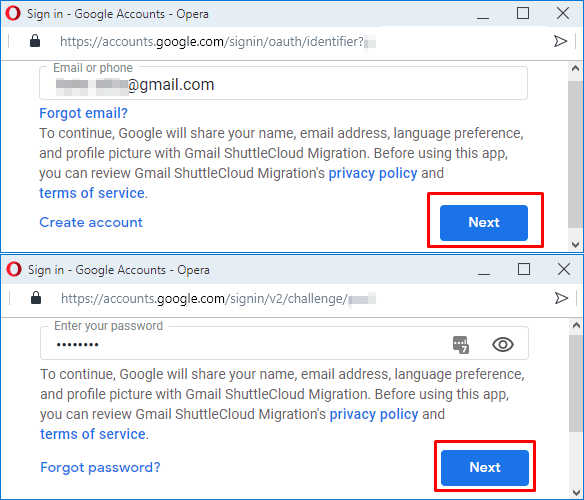
Task: Click the down arrow of the lower window scrollbar
Action: (576, 493)
